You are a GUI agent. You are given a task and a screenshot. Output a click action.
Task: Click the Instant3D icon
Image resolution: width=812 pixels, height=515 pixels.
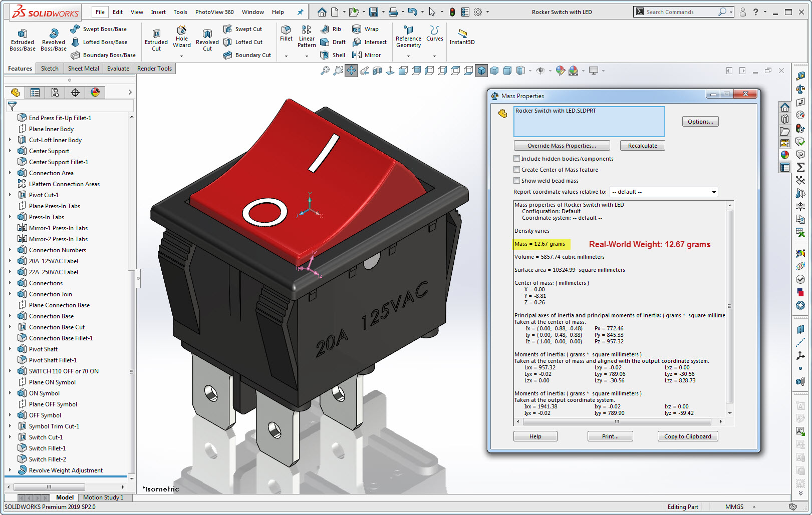coord(462,35)
